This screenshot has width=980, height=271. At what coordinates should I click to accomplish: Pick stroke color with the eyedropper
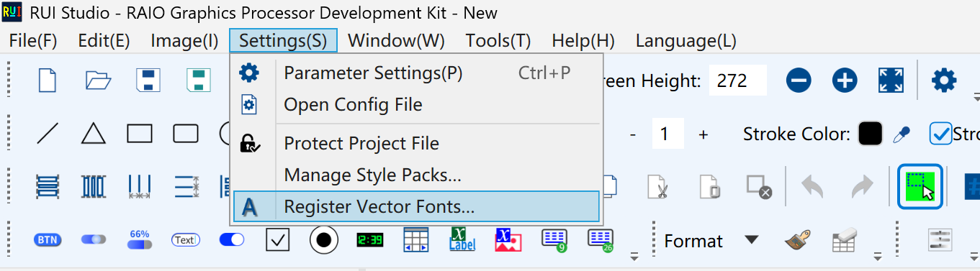pos(900,134)
